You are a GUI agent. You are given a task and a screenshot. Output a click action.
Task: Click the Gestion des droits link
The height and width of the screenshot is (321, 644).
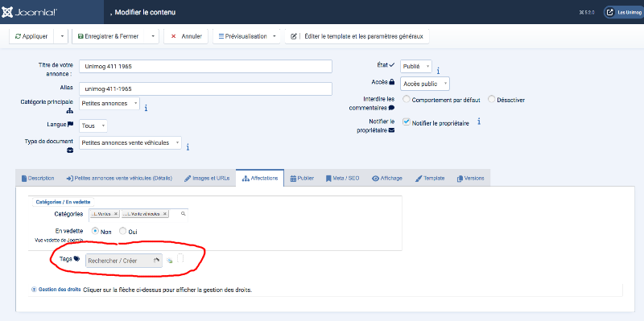click(x=60, y=290)
